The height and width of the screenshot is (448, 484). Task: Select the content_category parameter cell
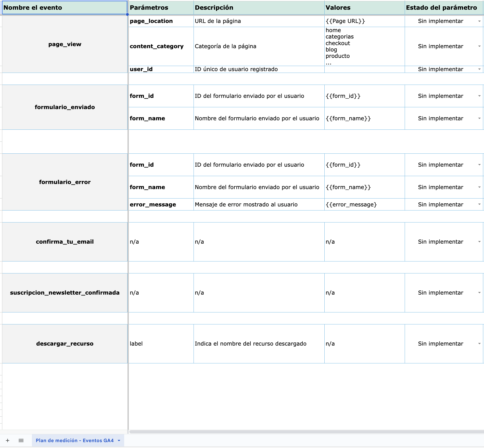click(x=161, y=46)
